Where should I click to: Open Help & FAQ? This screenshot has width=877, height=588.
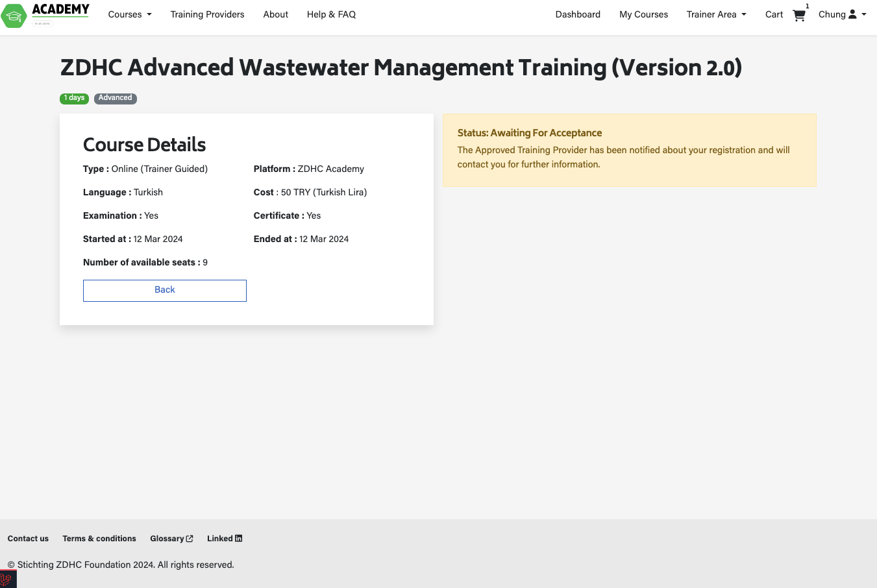[x=331, y=14]
